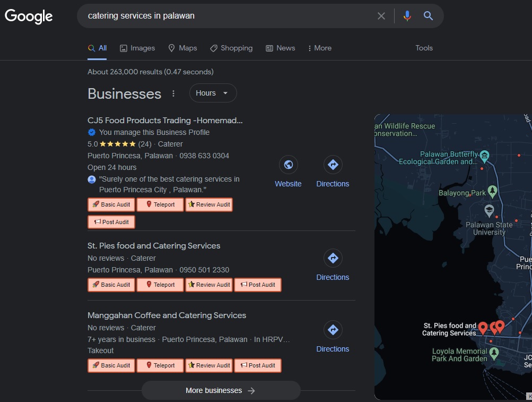Expand the Hours filter dropdown

(x=213, y=93)
